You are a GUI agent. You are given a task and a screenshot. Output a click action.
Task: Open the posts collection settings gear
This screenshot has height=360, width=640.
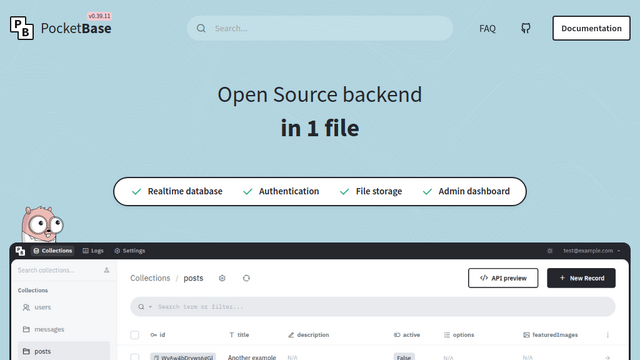tap(222, 278)
